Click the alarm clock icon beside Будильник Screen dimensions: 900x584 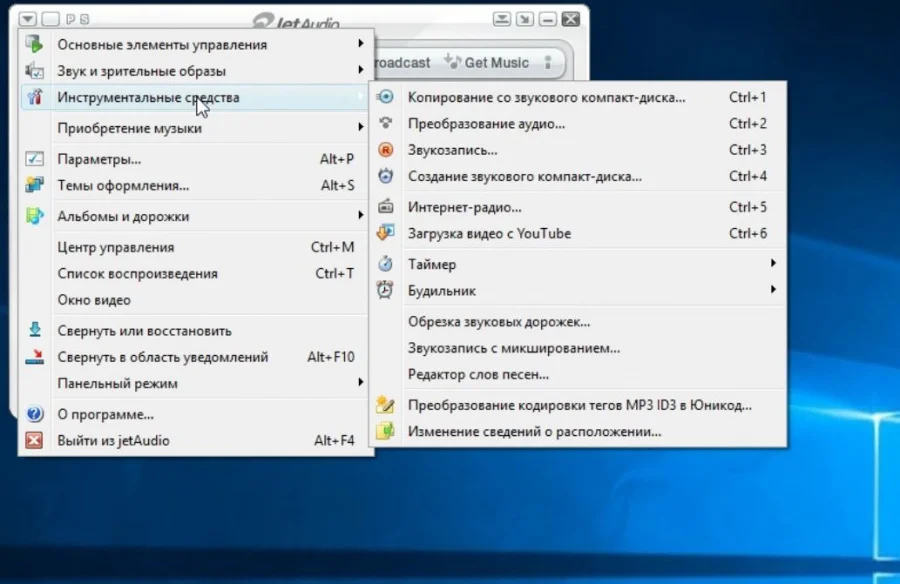point(385,290)
